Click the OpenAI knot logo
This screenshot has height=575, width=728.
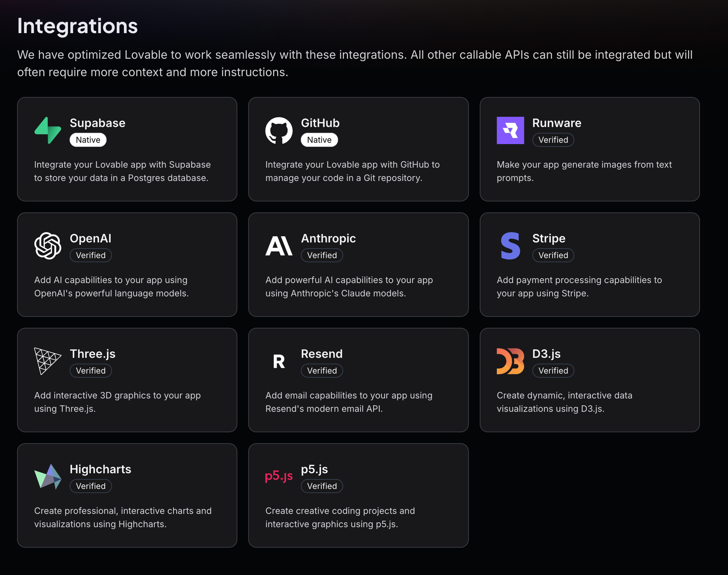click(48, 246)
